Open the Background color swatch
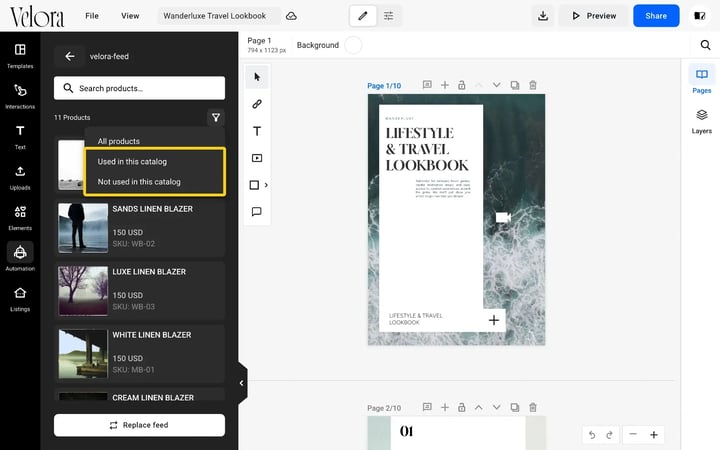This screenshot has width=720, height=450. tap(353, 45)
